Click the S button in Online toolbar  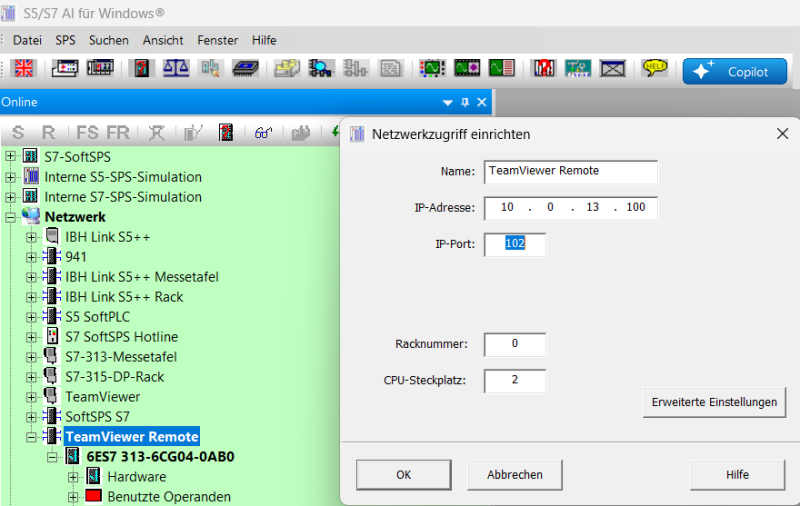tap(18, 133)
